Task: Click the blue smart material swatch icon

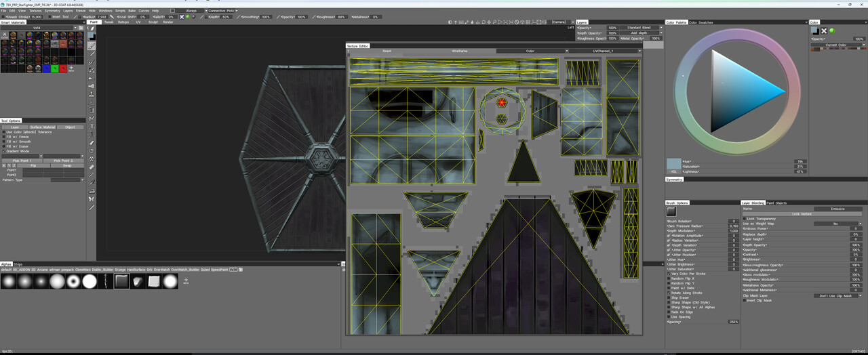Action: click(x=46, y=68)
